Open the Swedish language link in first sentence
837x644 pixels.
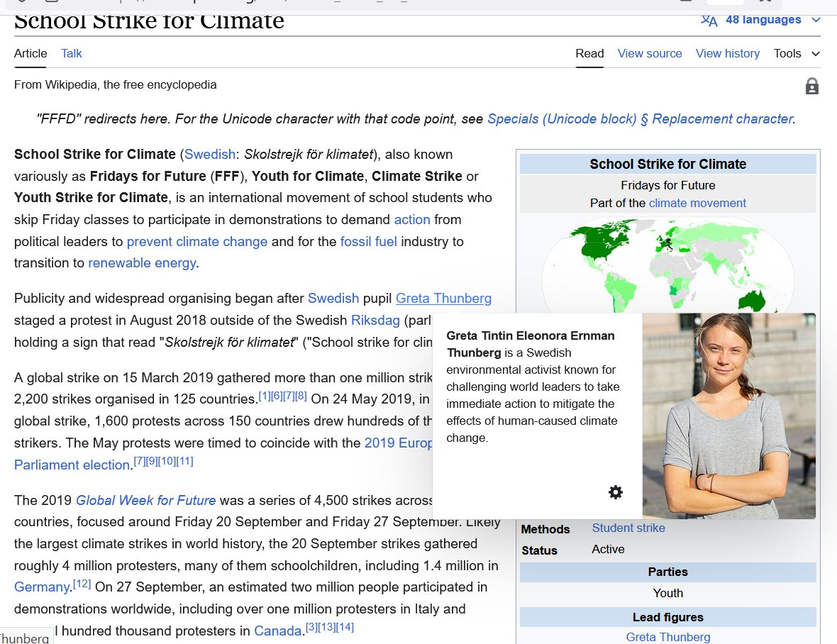(210, 154)
